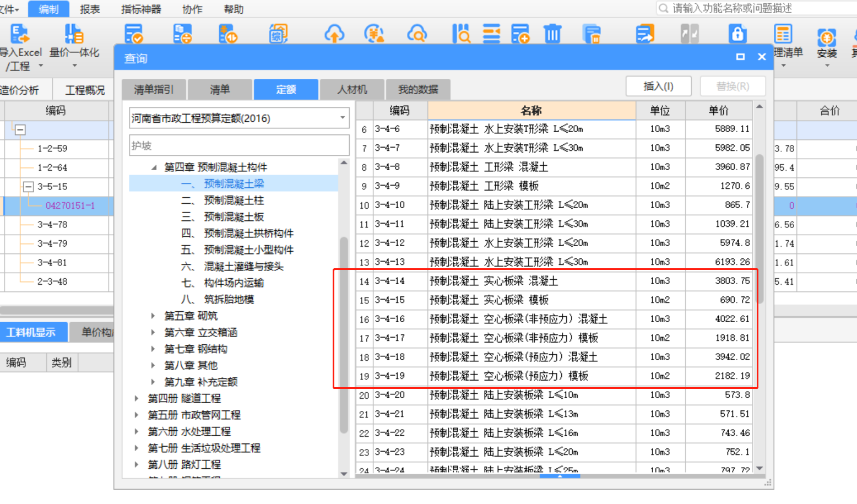The image size is (857, 504).
Task: Open dropdown arrow under 量价一体化
Action: point(74,66)
